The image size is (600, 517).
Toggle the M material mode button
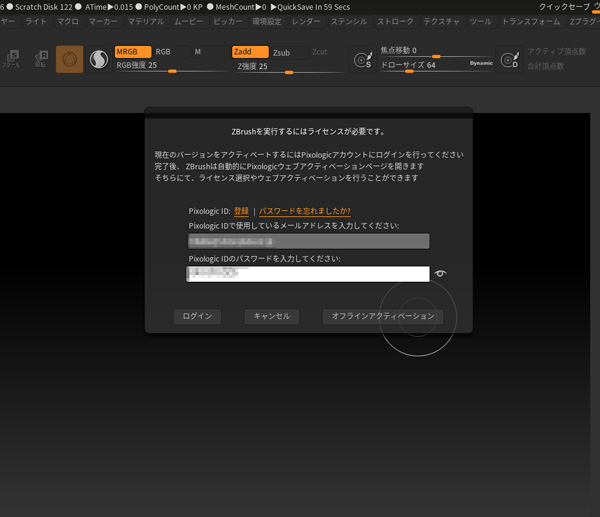point(210,52)
